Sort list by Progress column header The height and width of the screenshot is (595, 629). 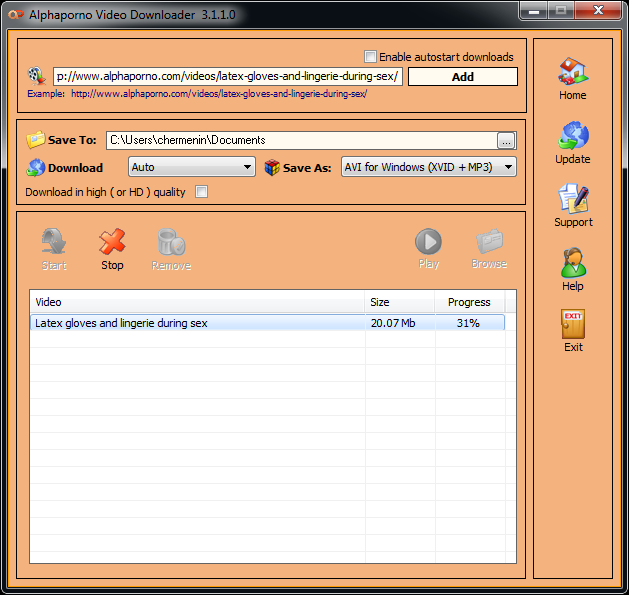pyautogui.click(x=469, y=302)
